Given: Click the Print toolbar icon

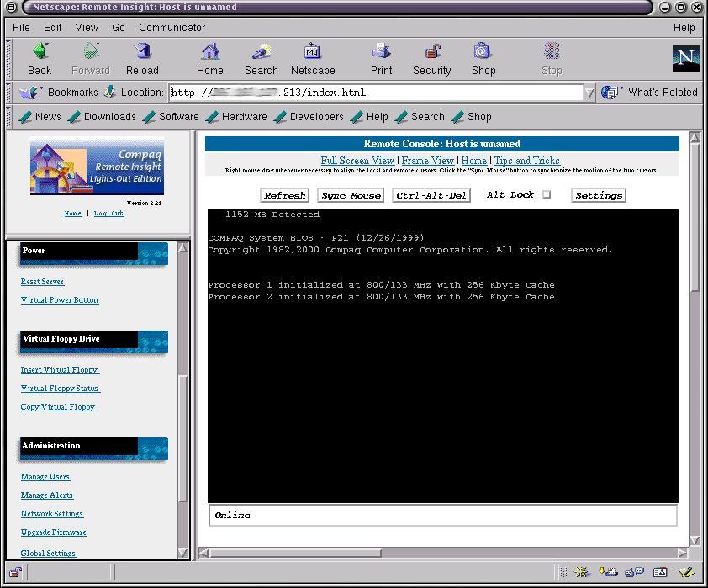Looking at the screenshot, I should (381, 57).
